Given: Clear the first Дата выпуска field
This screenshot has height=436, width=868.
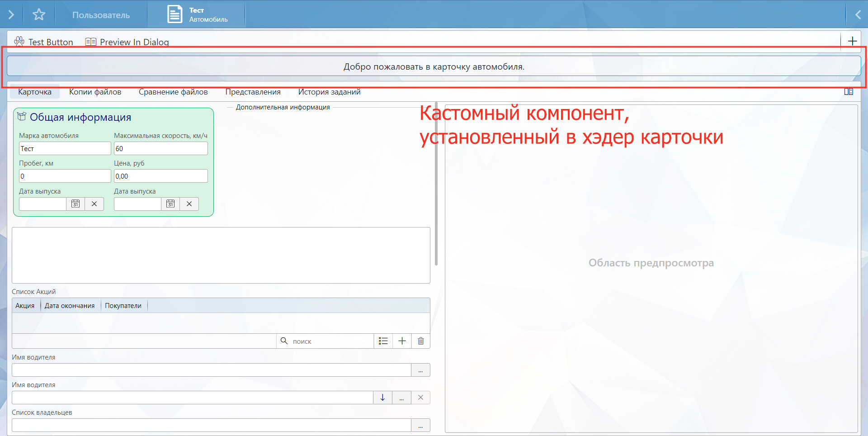Looking at the screenshot, I should [94, 204].
